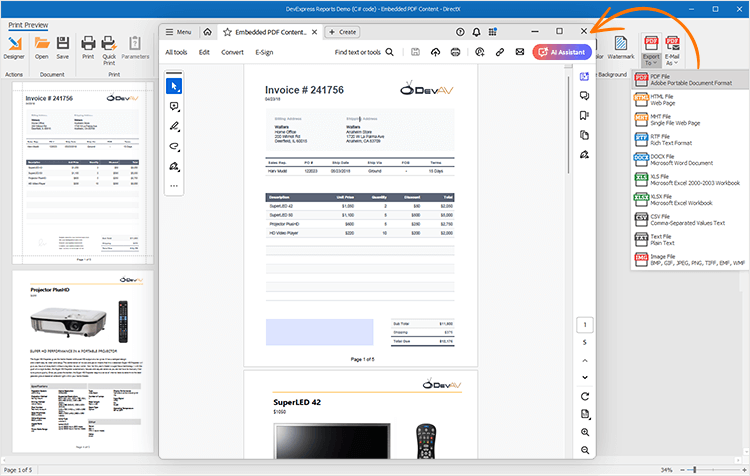Click the Create new tab button
Image resolution: width=750 pixels, height=476 pixels.
(x=341, y=32)
